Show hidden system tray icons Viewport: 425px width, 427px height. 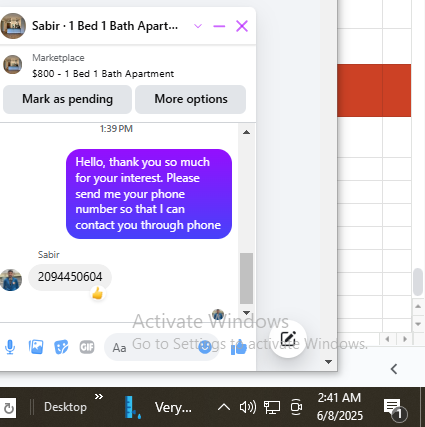(224, 407)
